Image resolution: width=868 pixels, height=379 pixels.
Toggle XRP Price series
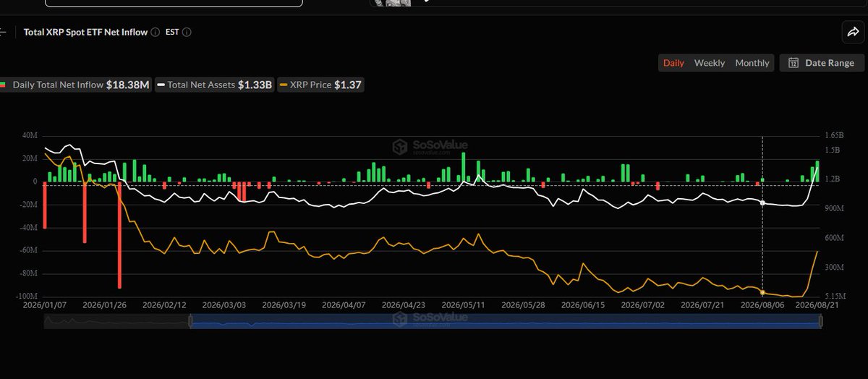coord(320,85)
